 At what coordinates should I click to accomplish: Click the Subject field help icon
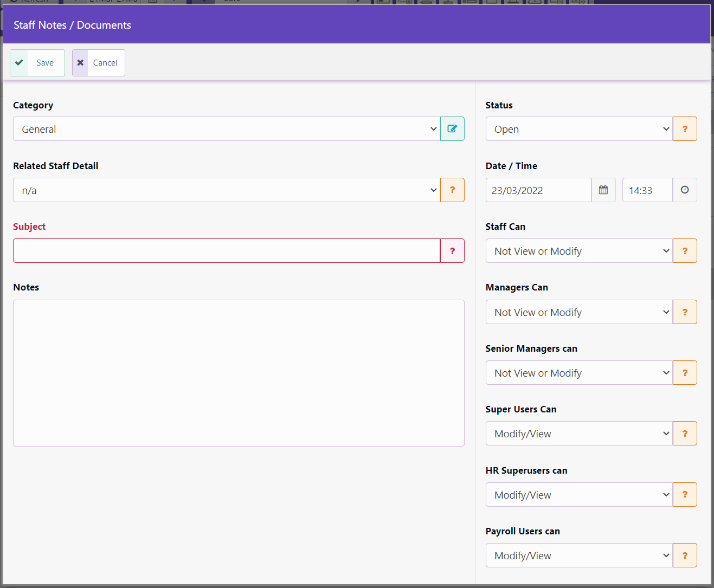pyautogui.click(x=452, y=251)
